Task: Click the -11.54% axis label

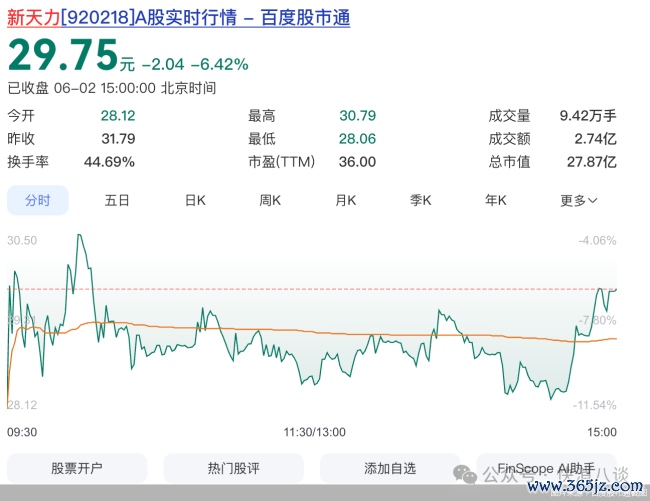Action: tap(594, 405)
